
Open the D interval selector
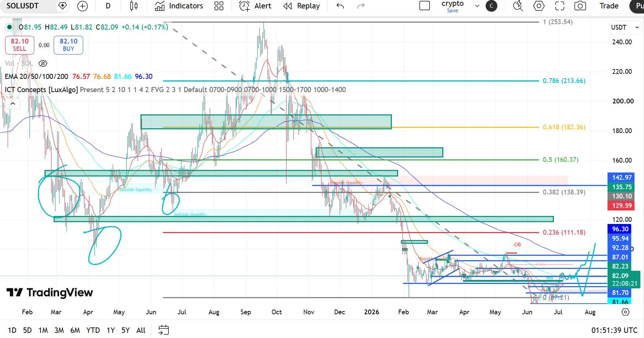(108, 6)
